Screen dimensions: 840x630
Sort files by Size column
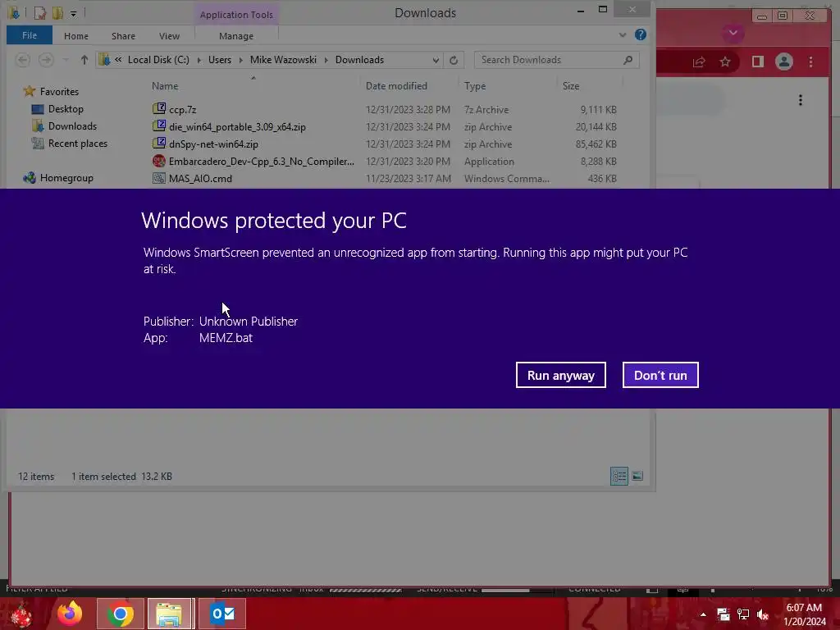pyautogui.click(x=571, y=85)
